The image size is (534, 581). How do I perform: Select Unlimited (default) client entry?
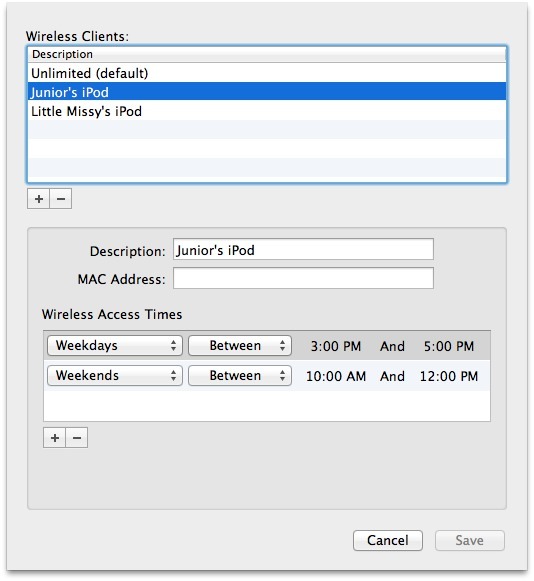point(267,73)
